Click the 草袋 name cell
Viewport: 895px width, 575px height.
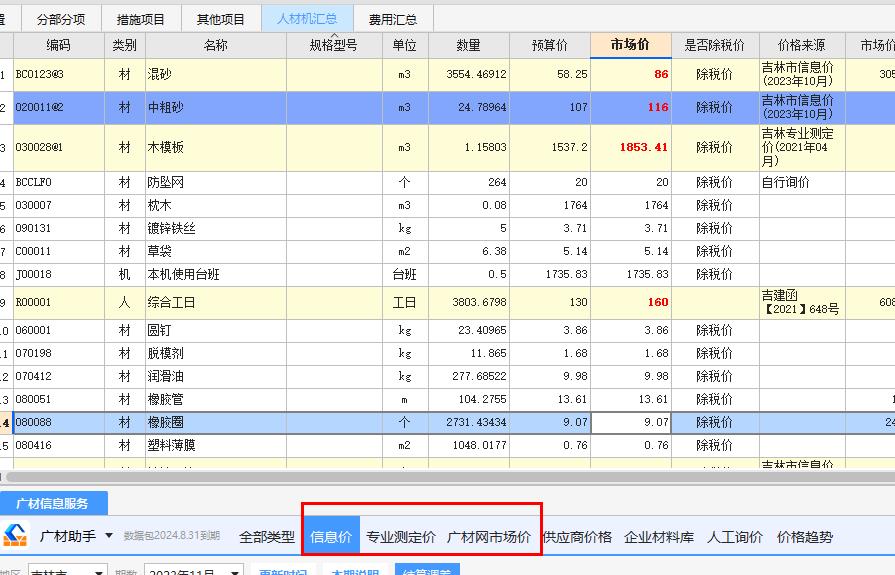pyautogui.click(x=216, y=251)
